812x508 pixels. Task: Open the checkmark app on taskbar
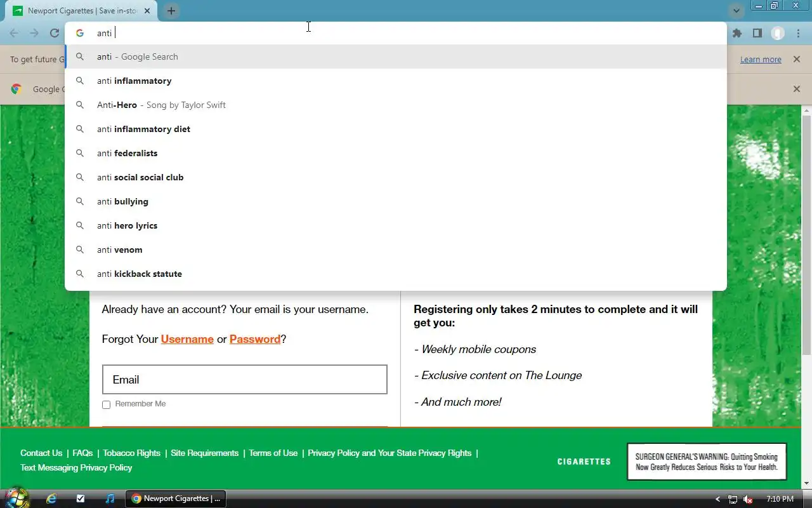[x=81, y=498]
